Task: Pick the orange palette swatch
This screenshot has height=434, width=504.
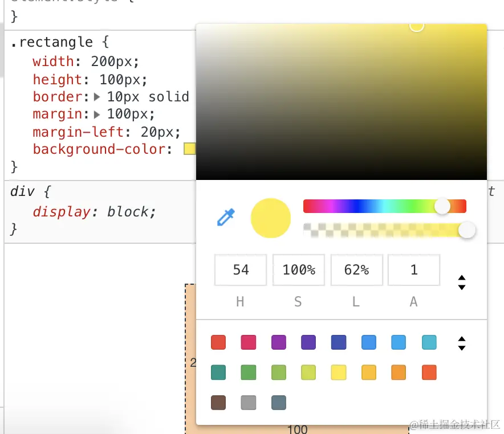Action: [399, 372]
